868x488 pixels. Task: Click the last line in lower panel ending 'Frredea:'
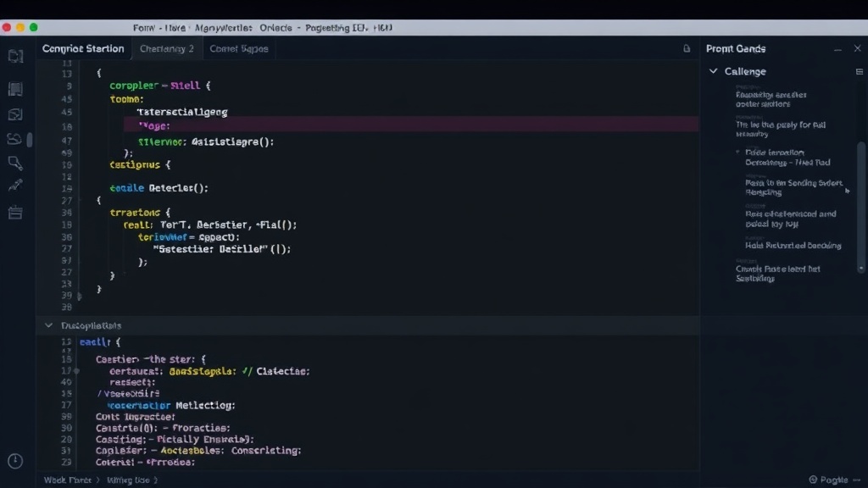click(145, 462)
